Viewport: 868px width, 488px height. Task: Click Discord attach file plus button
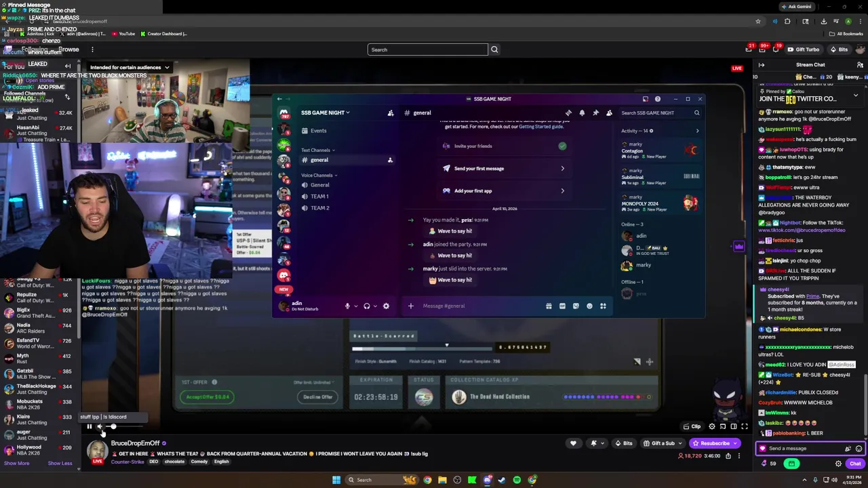410,306
